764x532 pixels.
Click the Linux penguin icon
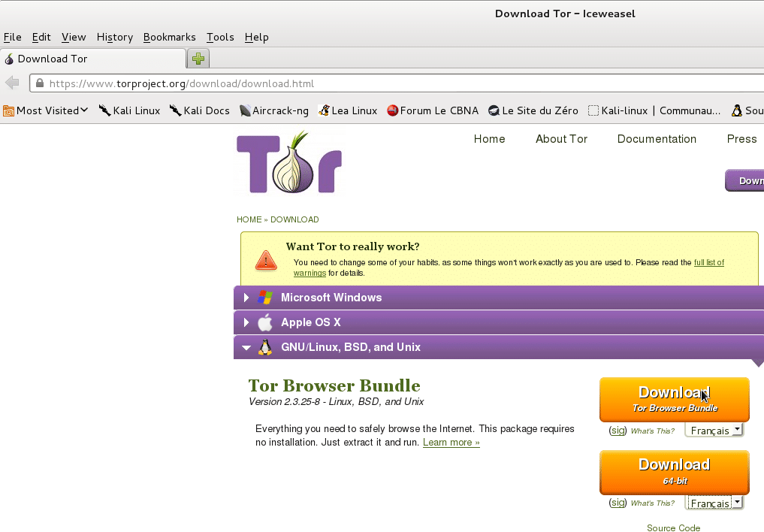click(x=265, y=347)
